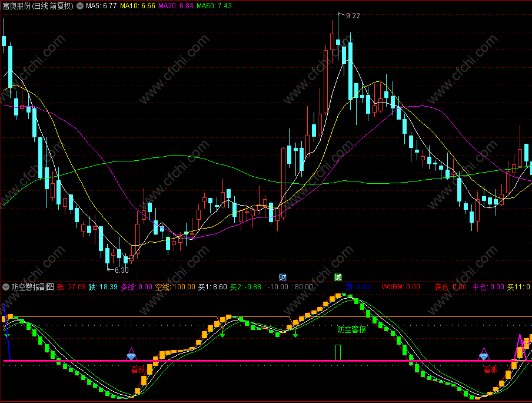Viewport: 532px width, 403px height.
Task: Click the 买2: -0.88 value
Action: tap(245, 287)
